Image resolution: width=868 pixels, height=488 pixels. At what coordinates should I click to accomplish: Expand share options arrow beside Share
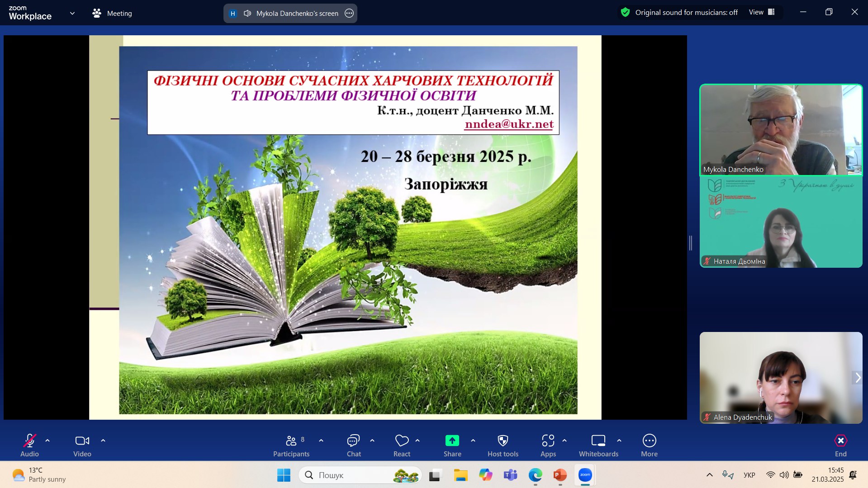473,440
